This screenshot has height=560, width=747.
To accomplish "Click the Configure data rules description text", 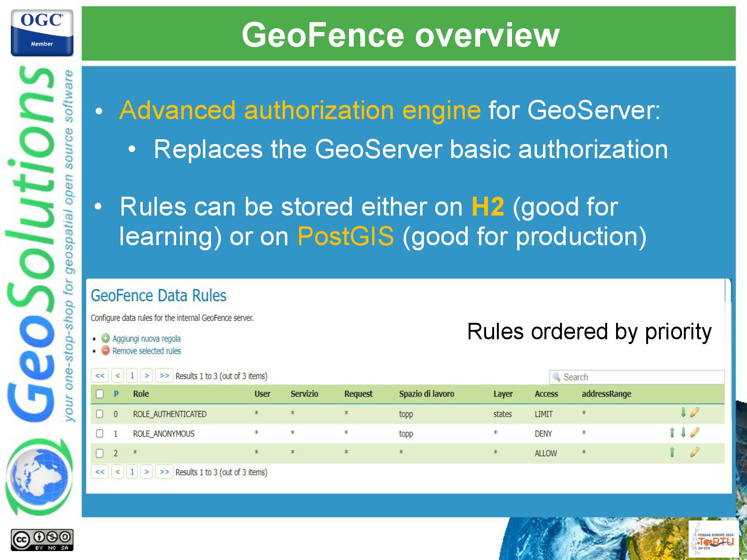I will pyautogui.click(x=172, y=318).
